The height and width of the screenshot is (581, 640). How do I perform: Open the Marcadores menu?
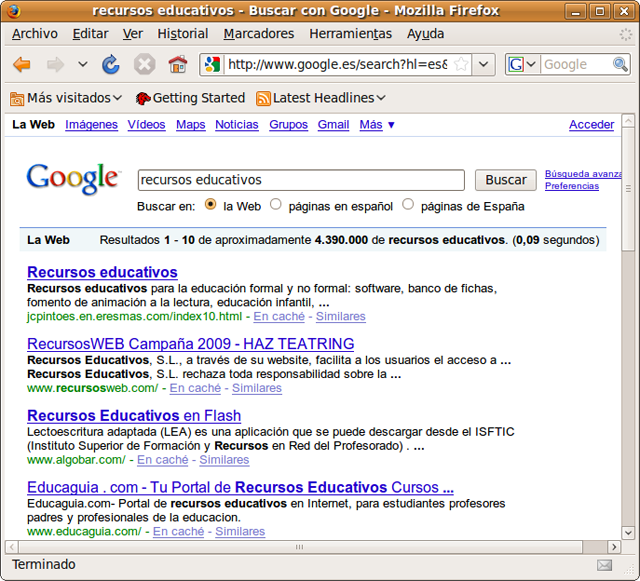click(x=259, y=33)
